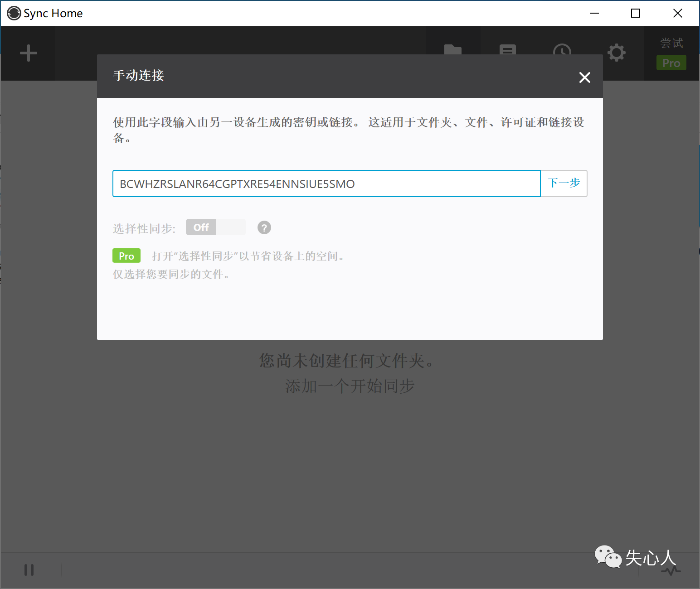Image resolution: width=700 pixels, height=589 pixels.
Task: Click the 打开“选择性同步” description text
Action: [x=248, y=256]
